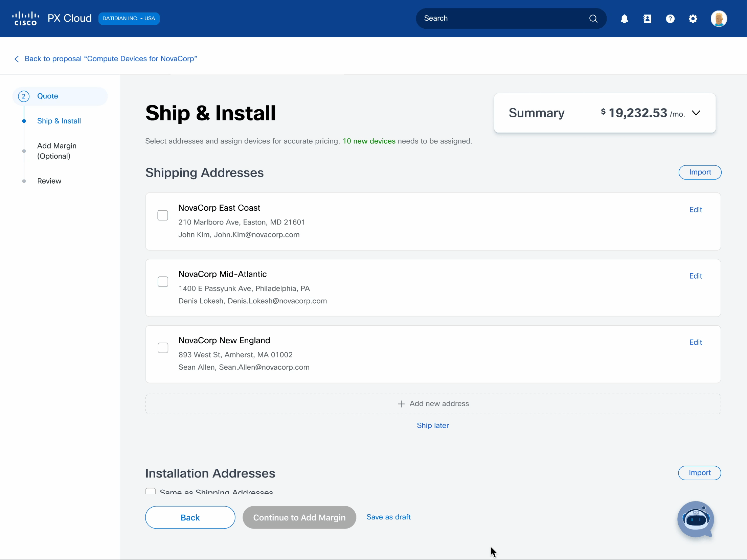747x560 pixels.
Task: Open user profile avatar
Action: pyautogui.click(x=719, y=19)
